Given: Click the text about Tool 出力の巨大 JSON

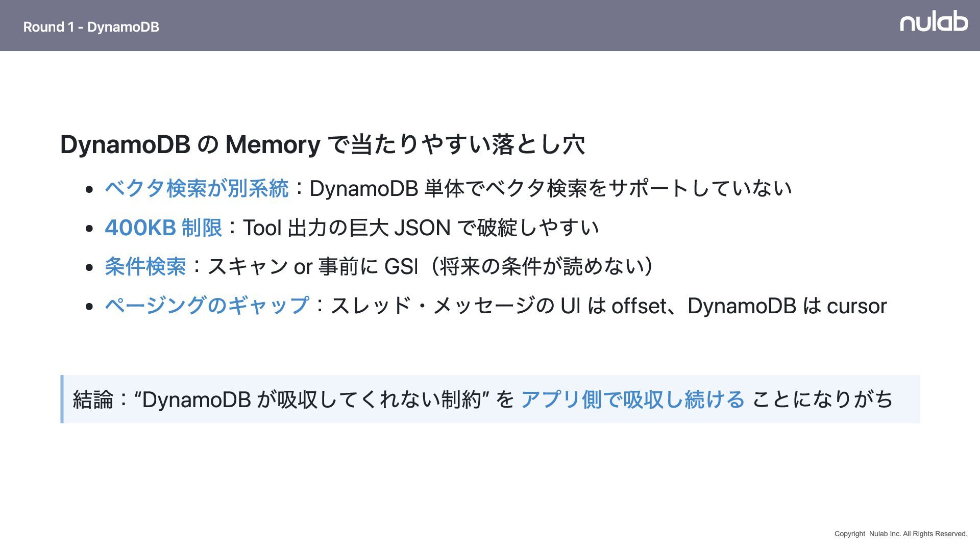Looking at the screenshot, I should [420, 228].
